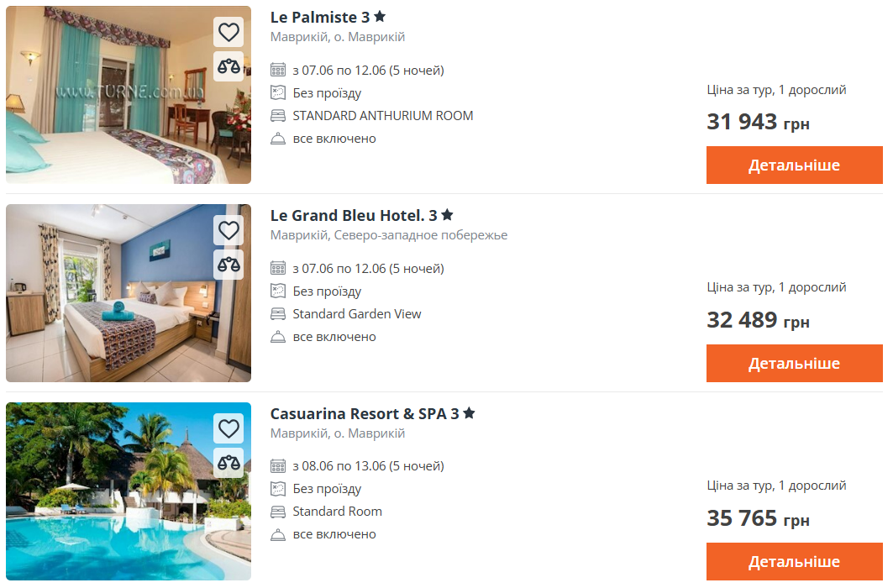Save Casuarina Resort with heart icon

click(x=229, y=428)
